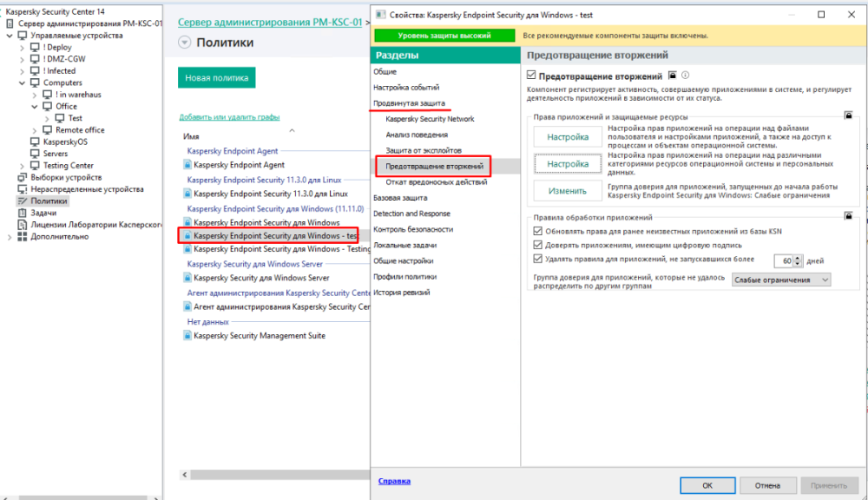Image resolution: width=868 pixels, height=500 pixels.
Task: Click the Отмена button
Action: 768,485
